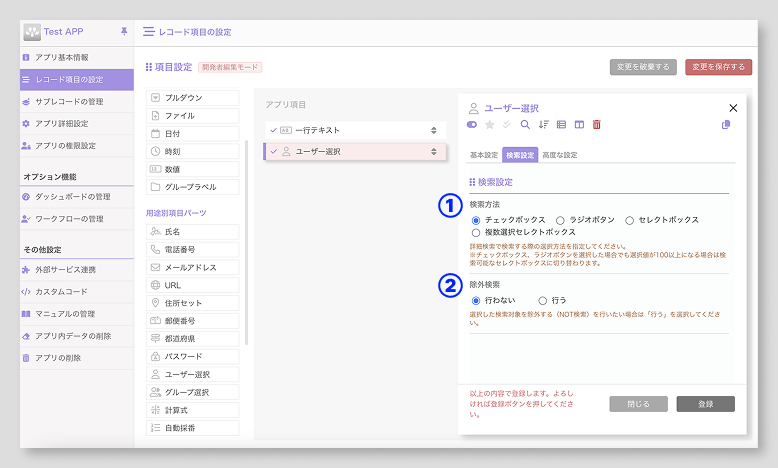Click the 自動採番 field part
The height and width of the screenshot is (468, 778).
pyautogui.click(x=193, y=428)
